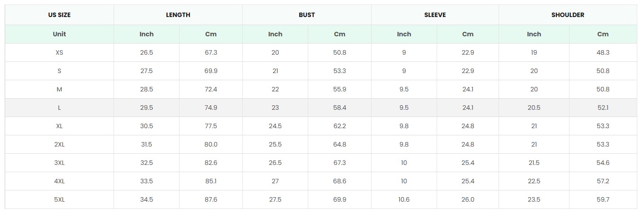Click the 10.6 inch sleeve cell

(404, 199)
